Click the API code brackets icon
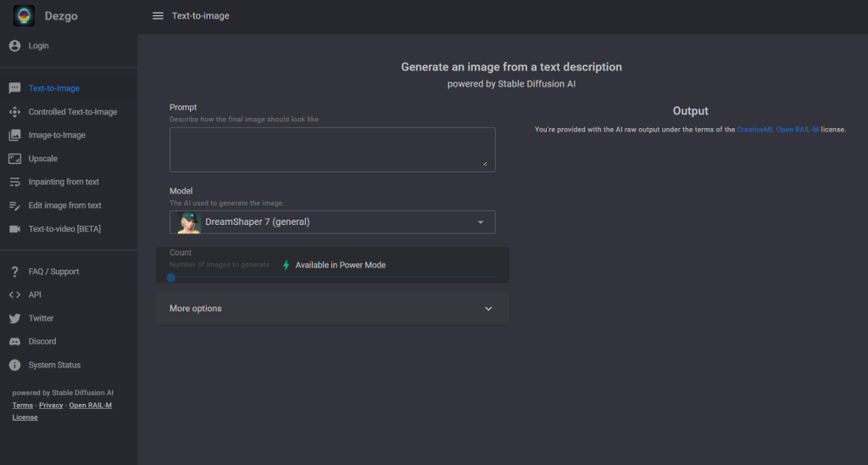Image resolution: width=868 pixels, height=465 pixels. (15, 294)
